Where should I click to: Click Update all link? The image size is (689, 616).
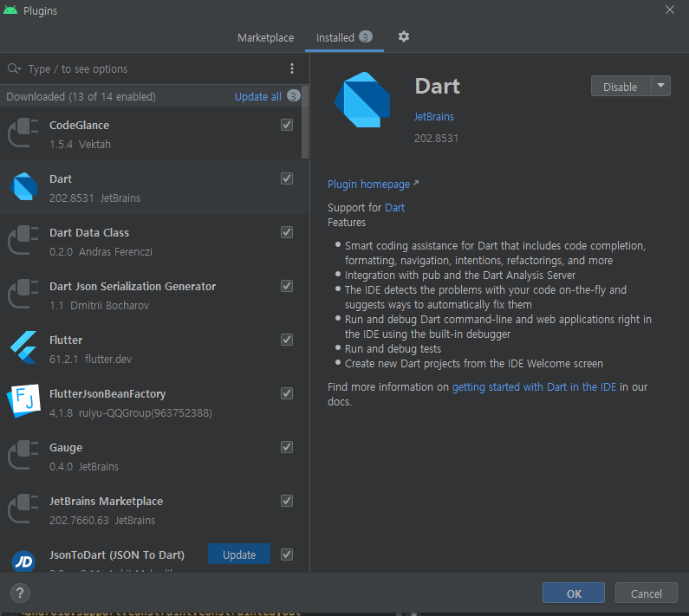258,97
